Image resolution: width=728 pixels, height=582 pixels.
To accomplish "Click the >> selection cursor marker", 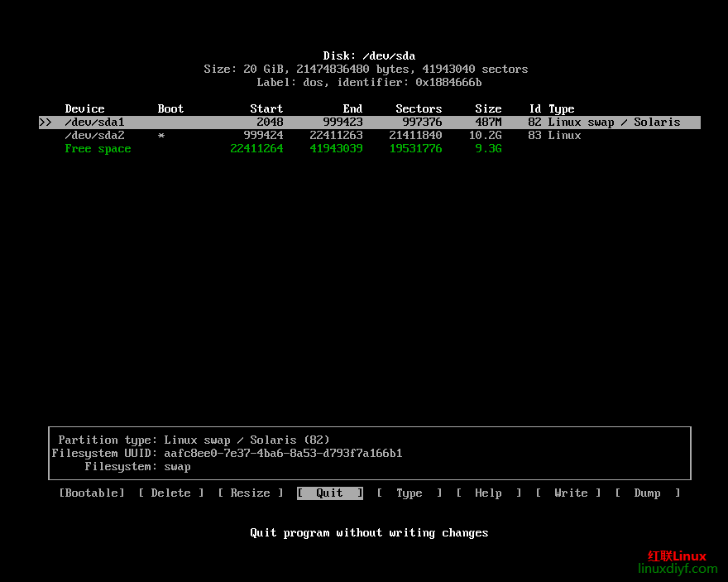I will 45,122.
